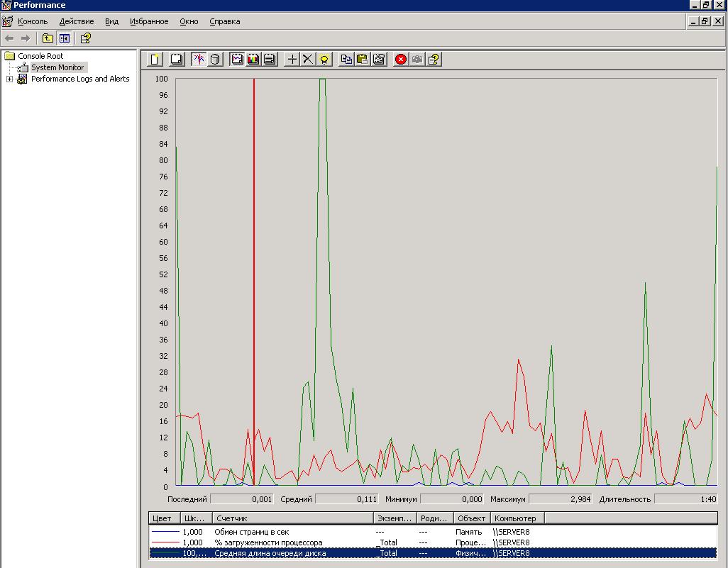The height and width of the screenshot is (568, 728).
Task: Open the Избранное menu
Action: (x=149, y=21)
